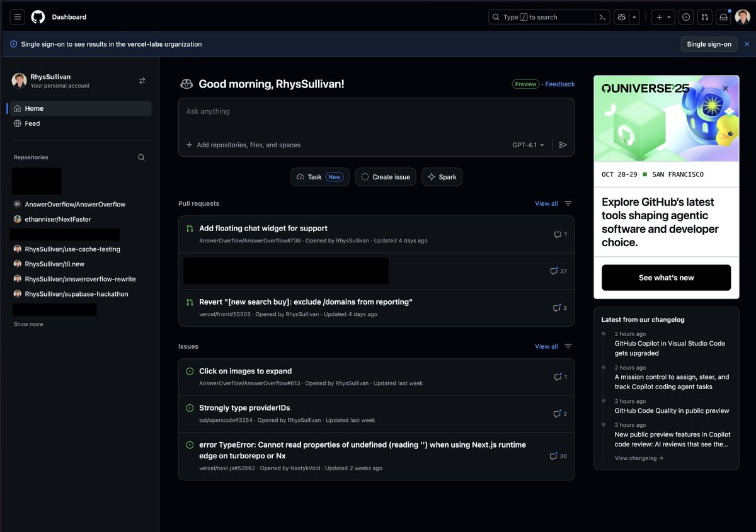Expand the create new dropdown arrow
This screenshot has width=756, height=532.
pos(669,17)
